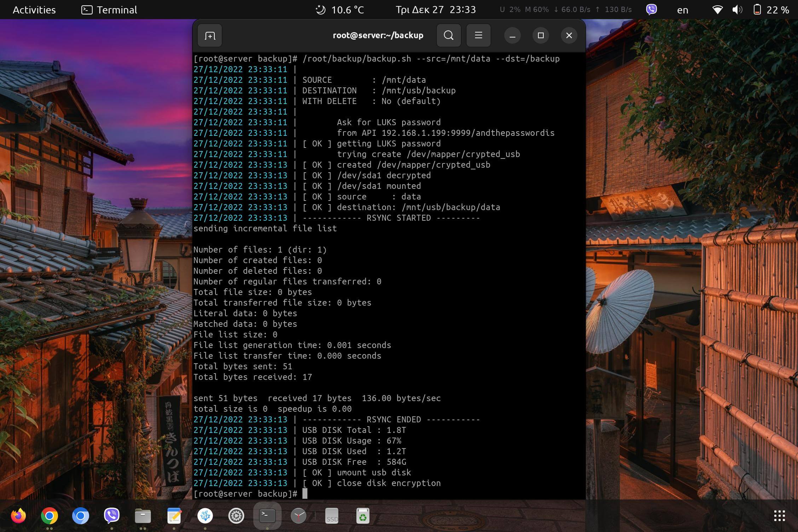Open the Trash from the dock
This screenshot has height=532, width=798.
pos(363,516)
